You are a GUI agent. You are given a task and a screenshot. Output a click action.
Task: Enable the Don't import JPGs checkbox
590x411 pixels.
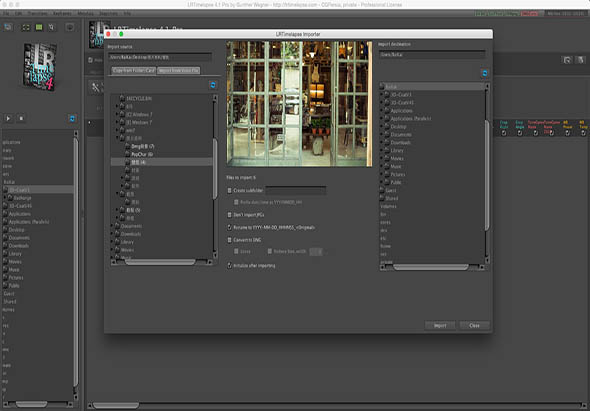point(230,215)
